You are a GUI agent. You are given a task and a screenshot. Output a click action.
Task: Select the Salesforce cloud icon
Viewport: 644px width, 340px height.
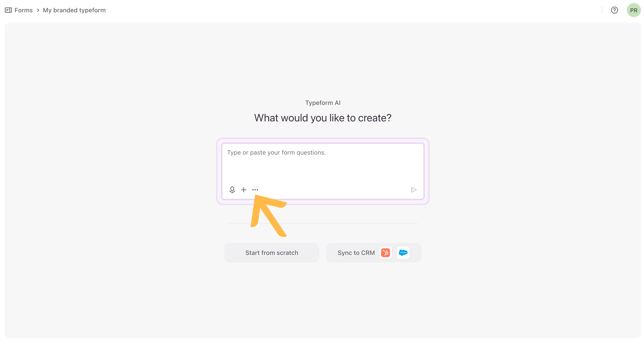pos(403,253)
